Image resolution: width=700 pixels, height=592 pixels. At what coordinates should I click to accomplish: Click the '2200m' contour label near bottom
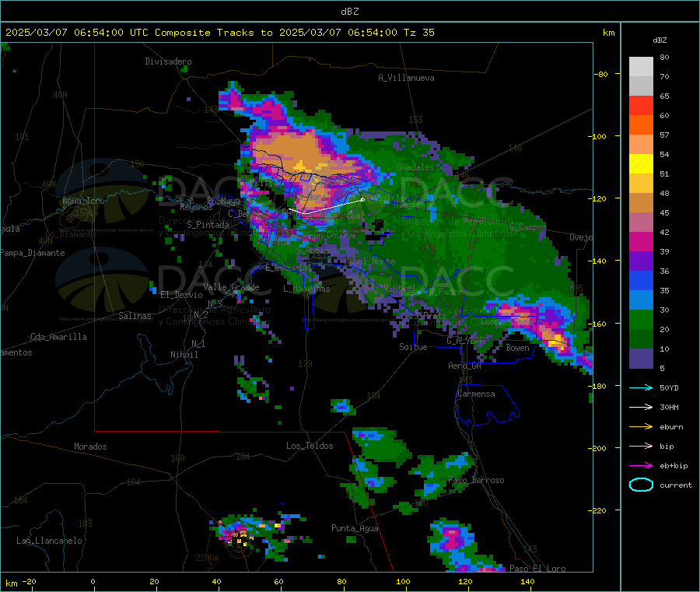coord(207,558)
